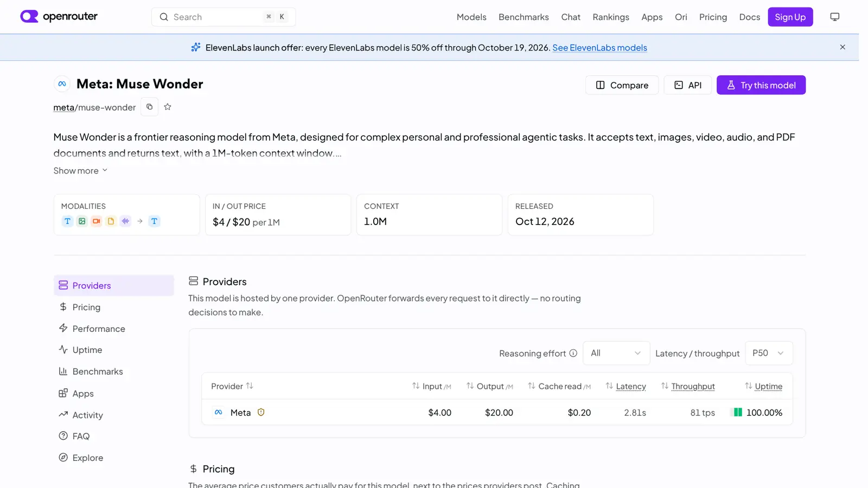Click the 2.81s latency value
The width and height of the screenshot is (868, 488).
pyautogui.click(x=635, y=413)
